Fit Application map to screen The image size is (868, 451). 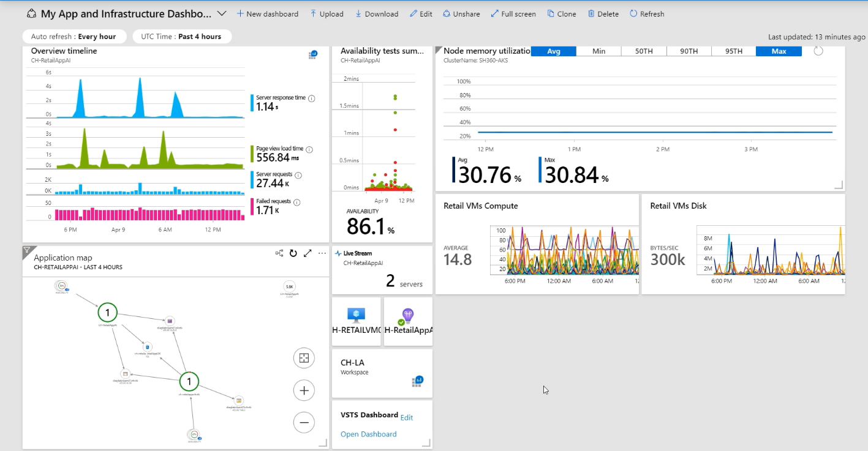(x=304, y=359)
